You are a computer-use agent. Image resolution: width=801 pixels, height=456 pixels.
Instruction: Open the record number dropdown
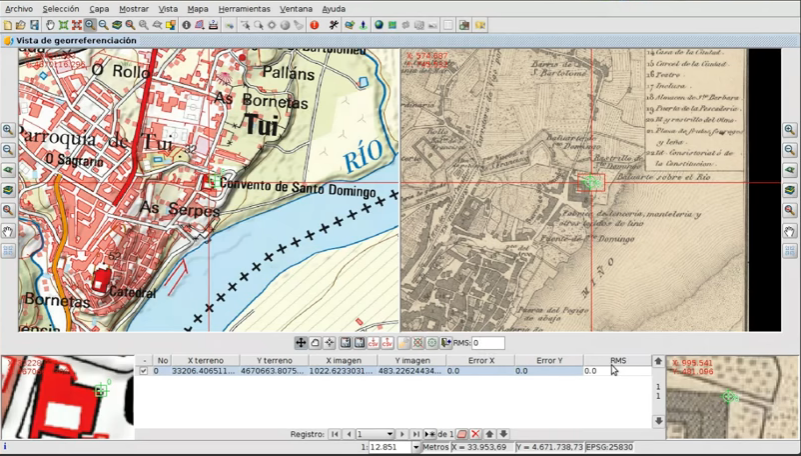point(389,434)
